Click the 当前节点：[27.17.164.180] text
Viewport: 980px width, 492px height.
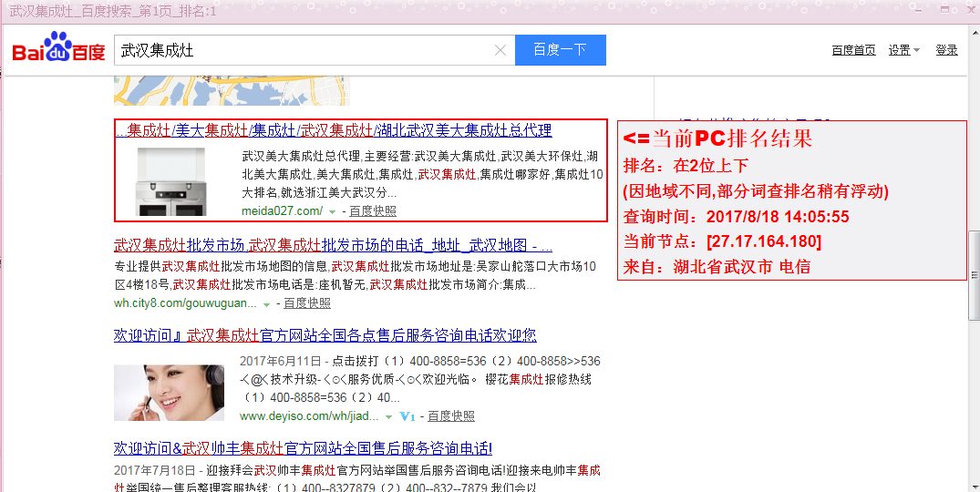click(723, 241)
